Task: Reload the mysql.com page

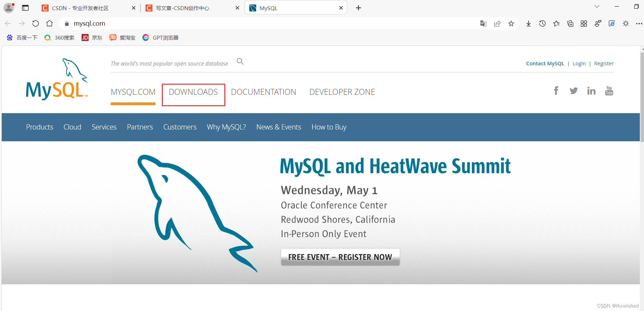Action: coord(35,23)
